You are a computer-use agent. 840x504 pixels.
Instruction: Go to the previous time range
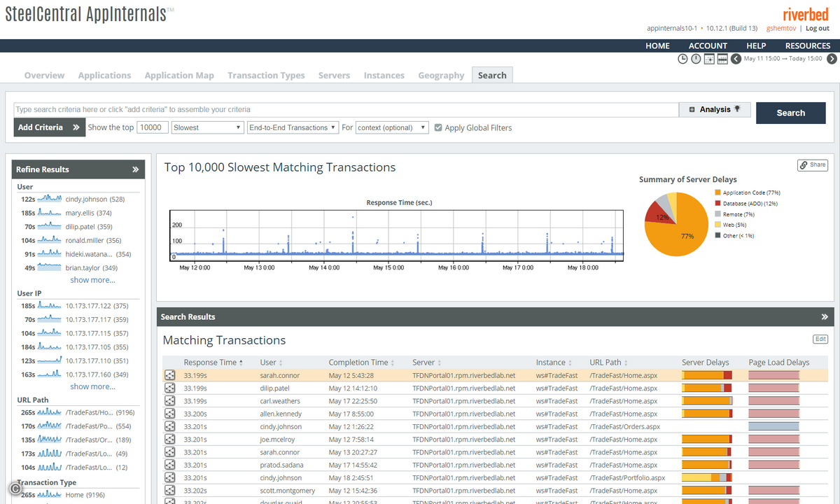[x=736, y=59]
